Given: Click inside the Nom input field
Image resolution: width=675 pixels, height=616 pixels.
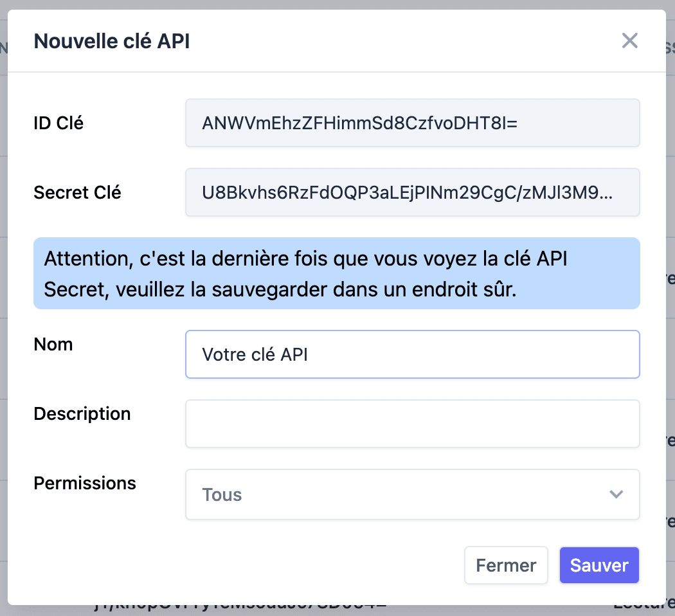Looking at the screenshot, I should point(413,354).
